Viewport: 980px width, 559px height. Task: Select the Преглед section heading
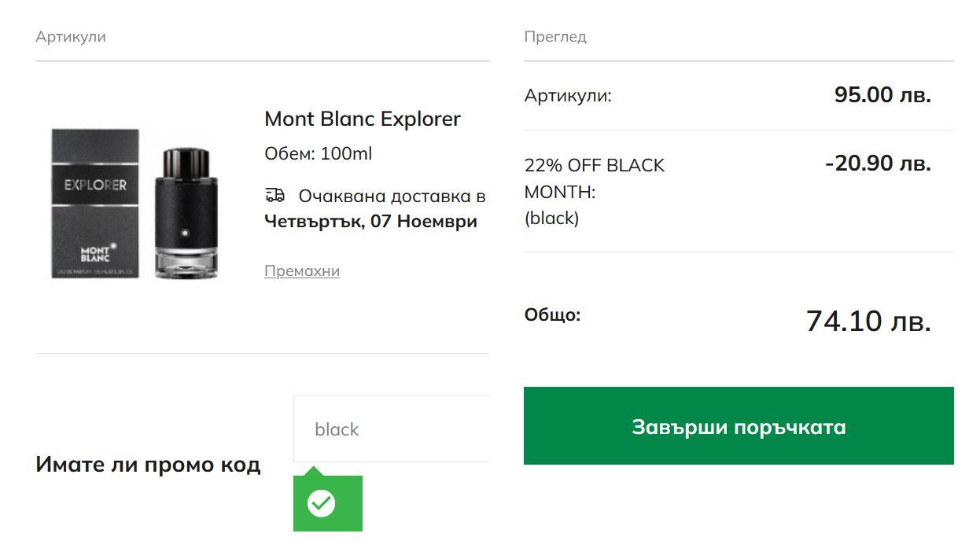pyautogui.click(x=555, y=37)
